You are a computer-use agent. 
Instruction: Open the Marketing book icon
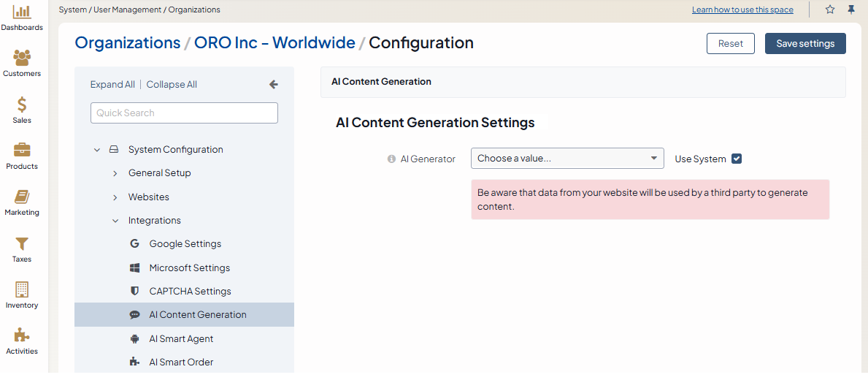[x=22, y=197]
